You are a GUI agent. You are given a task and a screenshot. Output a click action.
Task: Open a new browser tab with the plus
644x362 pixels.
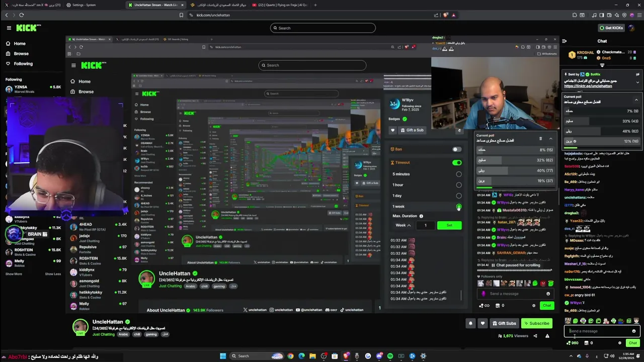(315, 5)
